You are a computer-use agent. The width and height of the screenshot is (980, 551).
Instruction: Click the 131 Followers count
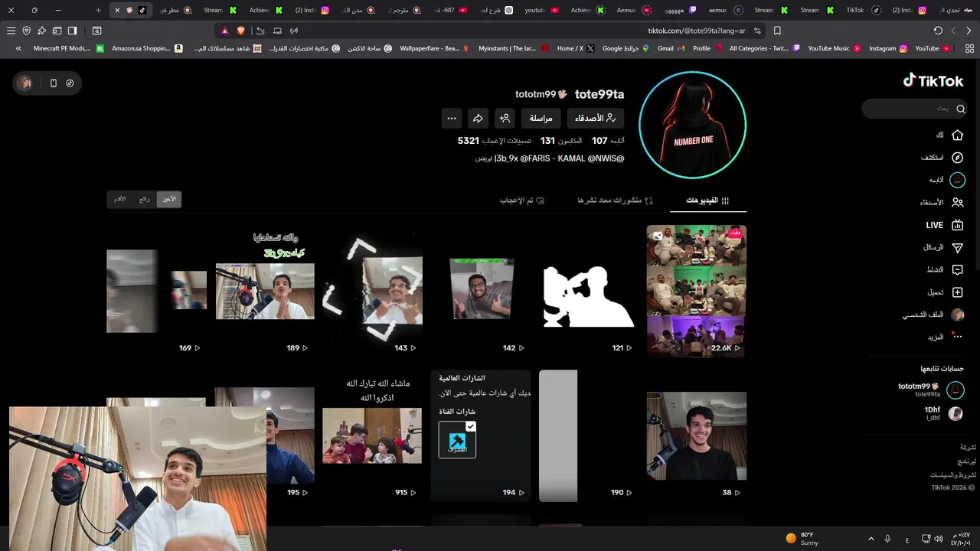click(560, 141)
